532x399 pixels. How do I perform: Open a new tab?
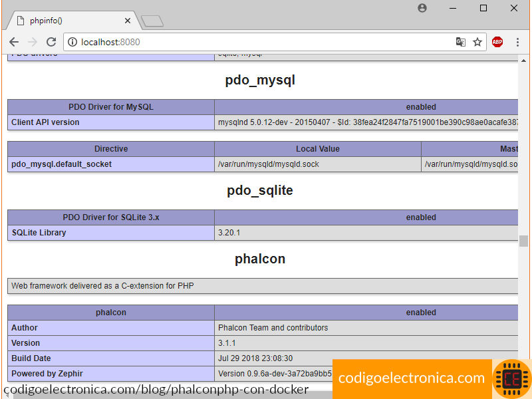152,21
